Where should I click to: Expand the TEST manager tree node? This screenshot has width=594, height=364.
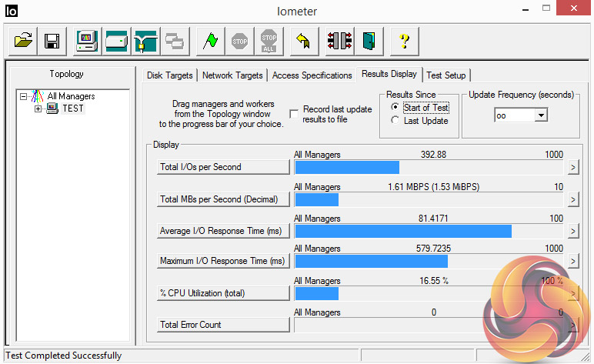(38, 109)
